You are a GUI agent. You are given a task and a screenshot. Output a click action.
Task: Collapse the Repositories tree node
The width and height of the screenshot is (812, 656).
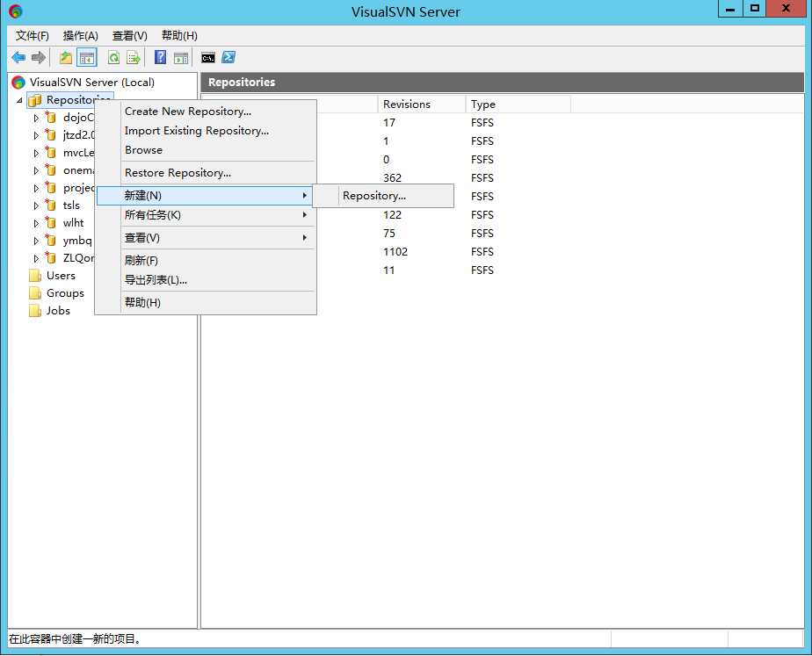tap(19, 100)
